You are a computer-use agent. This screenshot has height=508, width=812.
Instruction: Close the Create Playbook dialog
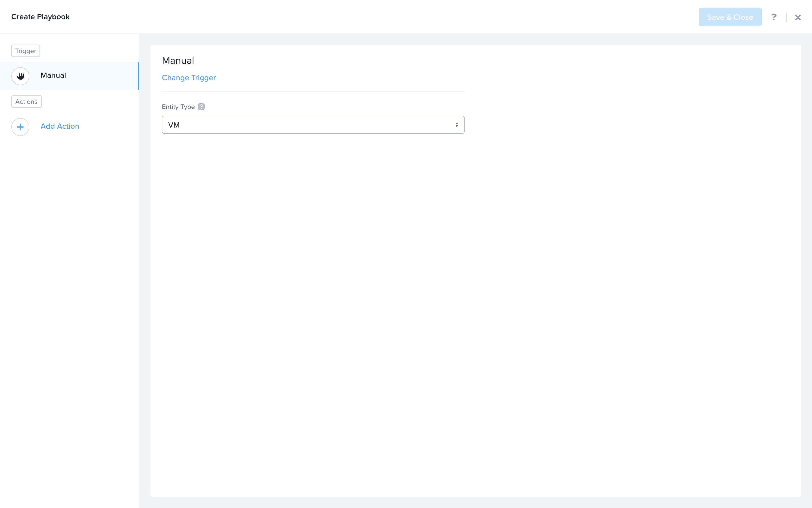pos(798,17)
